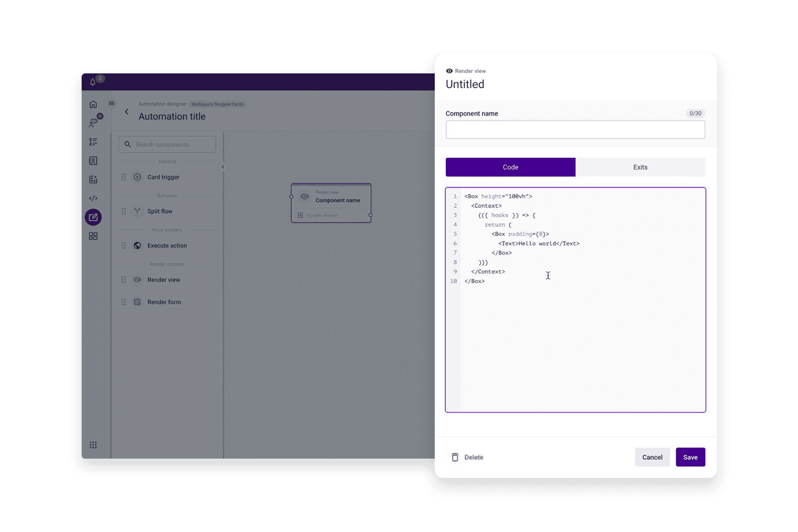Image resolution: width=798 pixels, height=532 pixels.
Task: Select the Execute action globe icon
Action: click(x=137, y=245)
